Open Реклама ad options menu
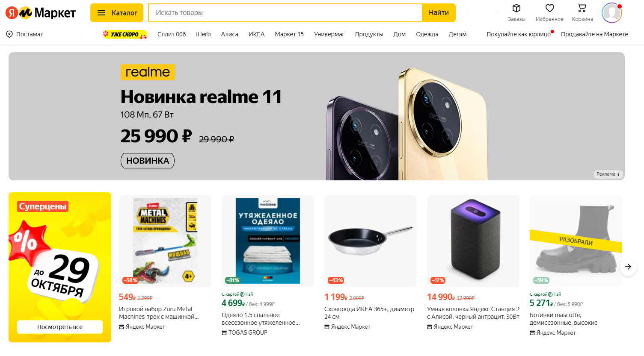Screen dimensions: 644x356 click(608, 174)
